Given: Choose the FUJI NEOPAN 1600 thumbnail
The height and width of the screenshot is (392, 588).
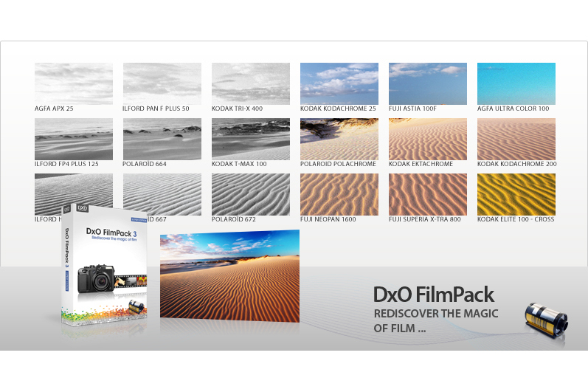Looking at the screenshot, I should click(x=339, y=194).
